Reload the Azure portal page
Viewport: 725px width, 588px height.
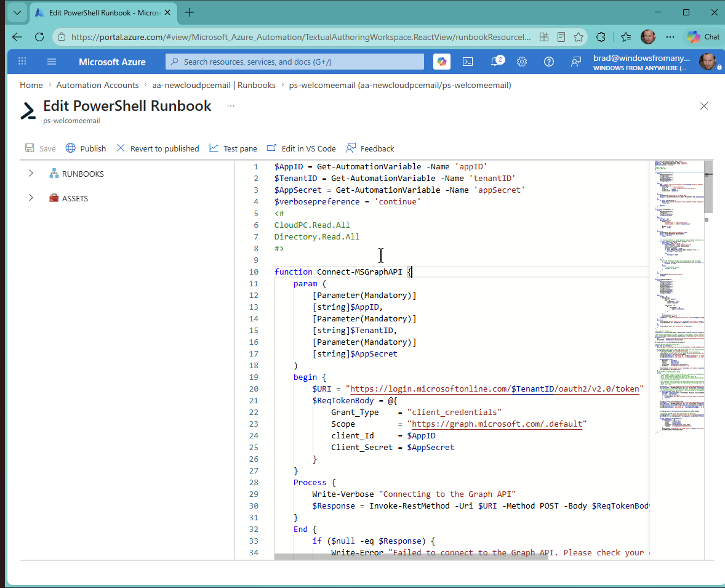point(39,37)
